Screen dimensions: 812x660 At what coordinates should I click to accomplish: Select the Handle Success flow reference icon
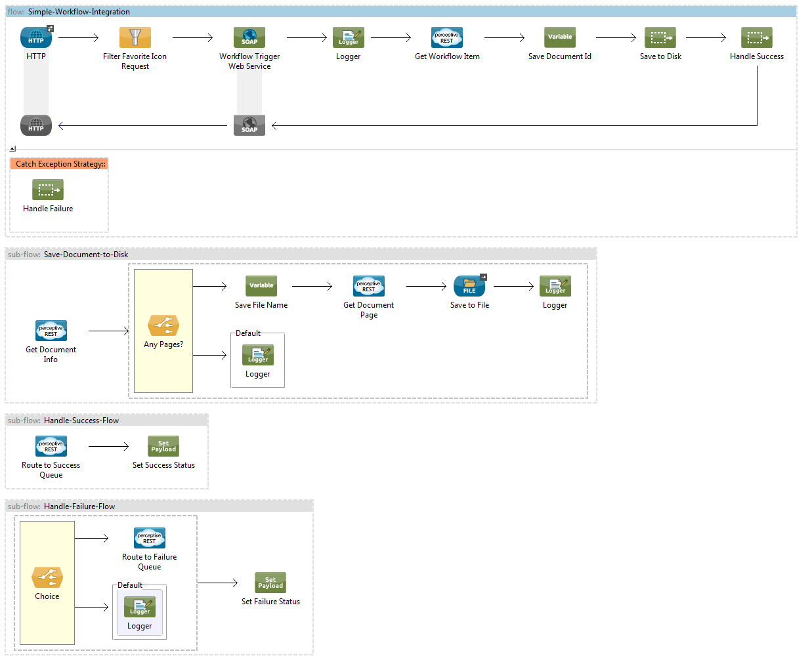(x=757, y=37)
